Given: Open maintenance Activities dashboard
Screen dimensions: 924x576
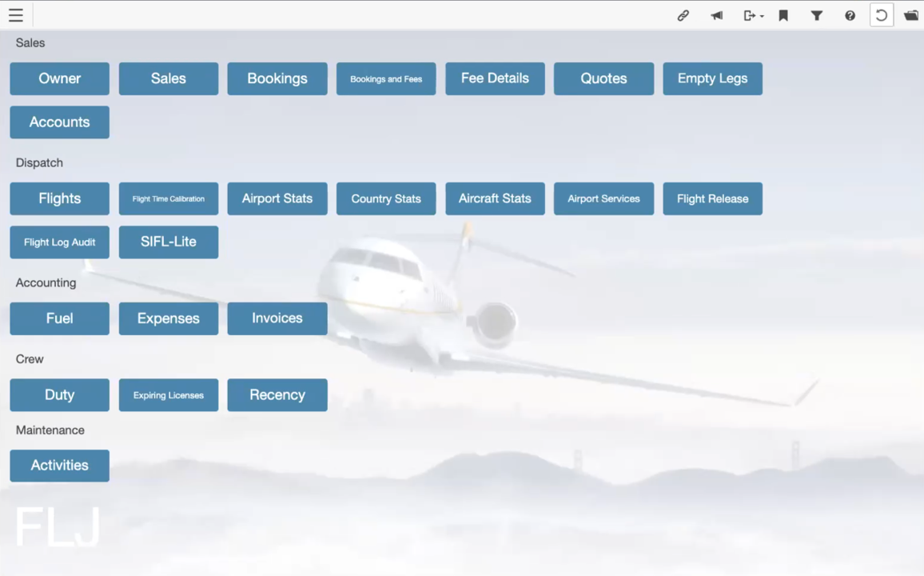Looking at the screenshot, I should [x=59, y=466].
